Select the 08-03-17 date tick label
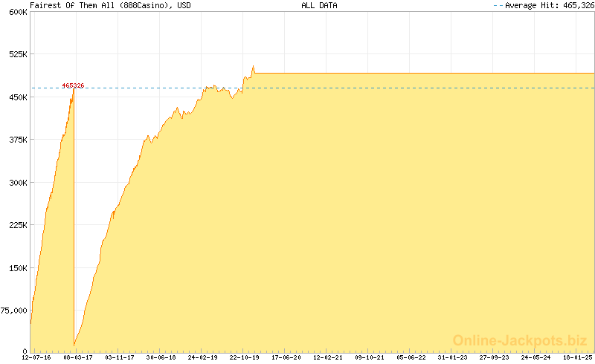The image size is (595, 364). (78, 358)
